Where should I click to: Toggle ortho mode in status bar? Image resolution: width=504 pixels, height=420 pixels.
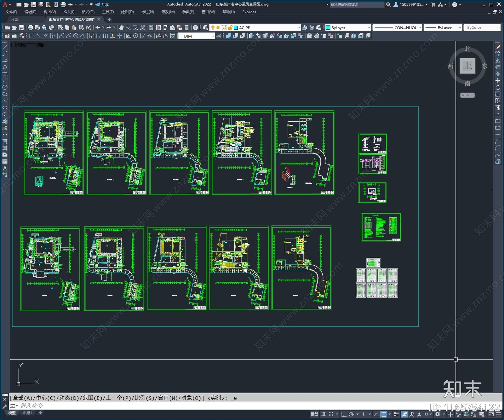coord(344,414)
